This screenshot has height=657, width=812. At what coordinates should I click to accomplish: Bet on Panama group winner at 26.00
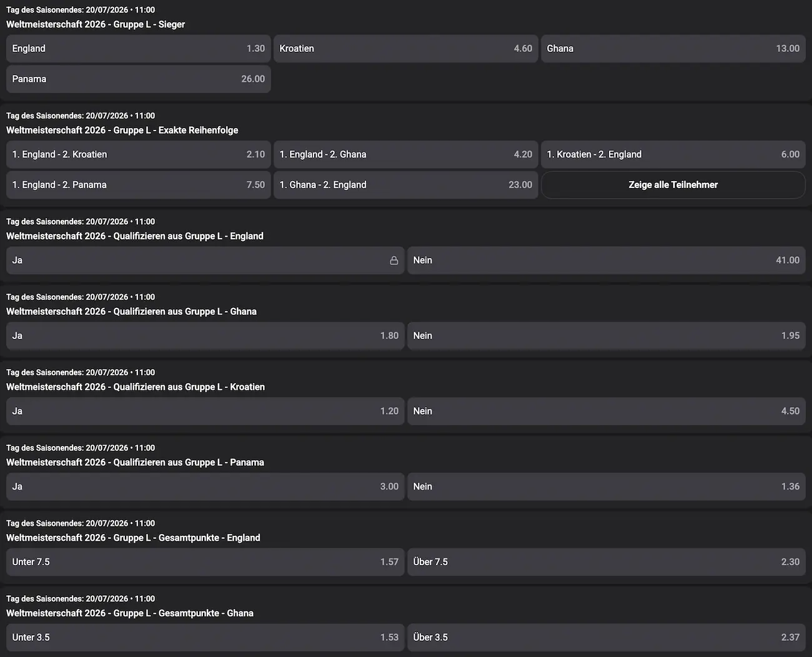pyautogui.click(x=139, y=79)
